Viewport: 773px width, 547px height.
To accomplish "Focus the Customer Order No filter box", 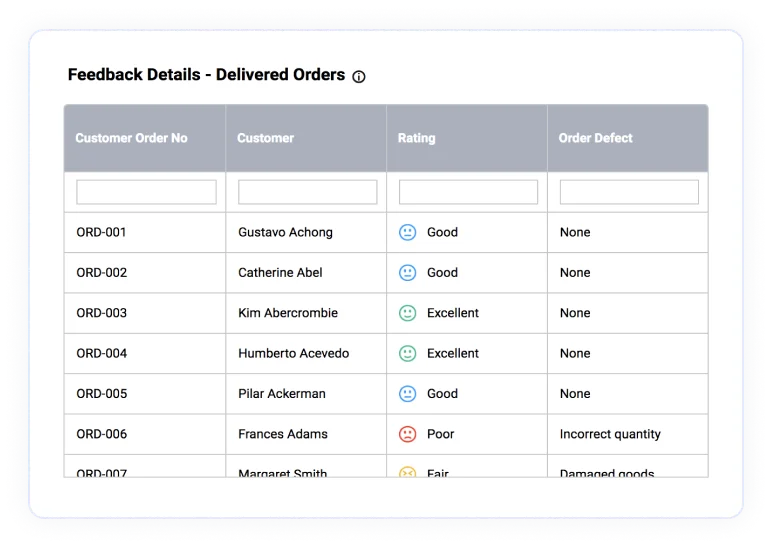I will [x=146, y=192].
